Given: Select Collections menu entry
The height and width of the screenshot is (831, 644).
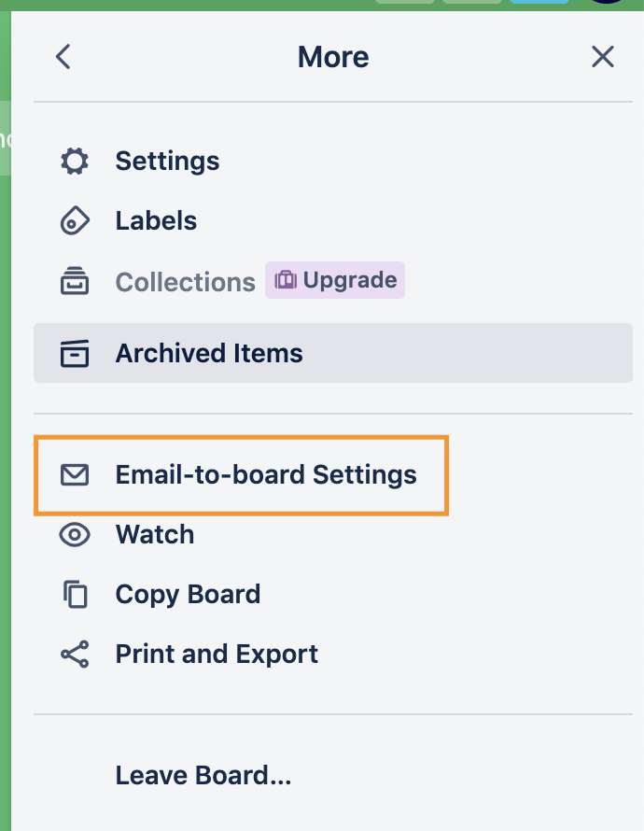Looking at the screenshot, I should pyautogui.click(x=185, y=281).
